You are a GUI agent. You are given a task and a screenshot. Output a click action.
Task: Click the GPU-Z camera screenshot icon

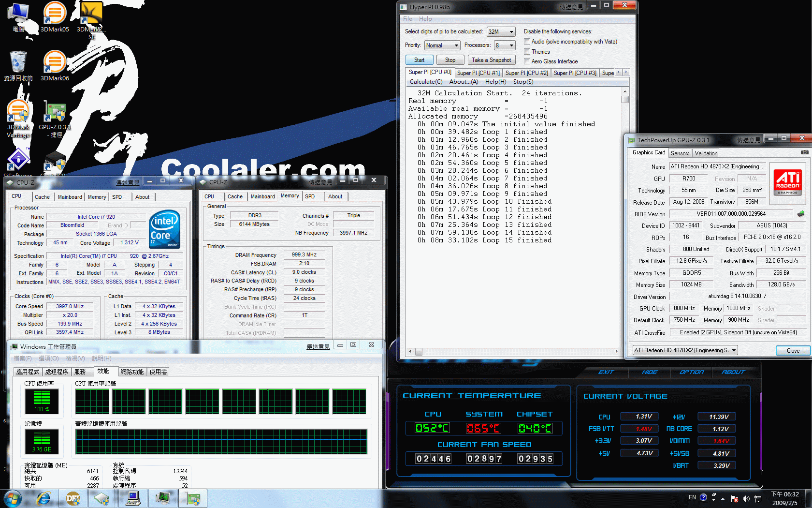point(804,152)
